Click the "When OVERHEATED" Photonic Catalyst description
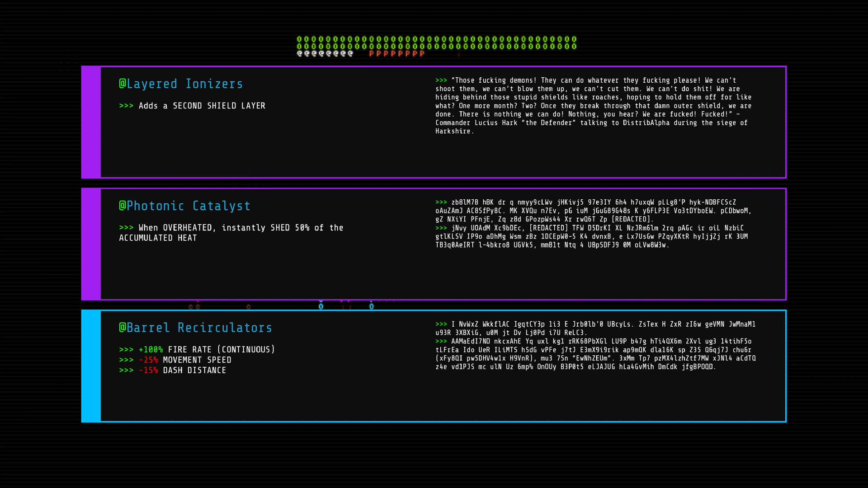 coord(231,233)
